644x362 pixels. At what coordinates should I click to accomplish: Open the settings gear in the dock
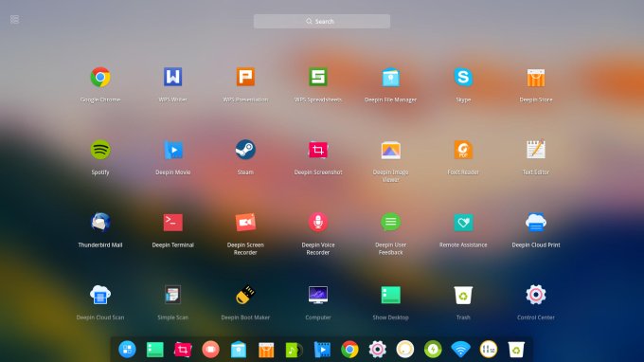point(378,350)
